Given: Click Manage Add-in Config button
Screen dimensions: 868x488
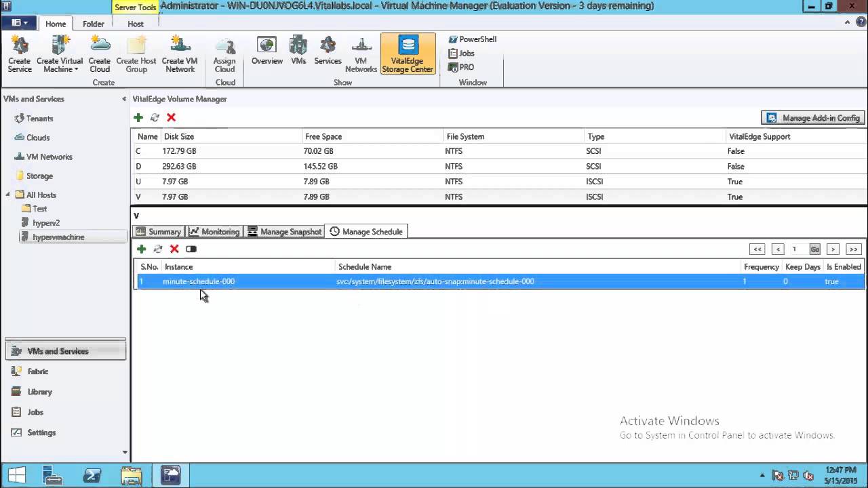Looking at the screenshot, I should point(813,118).
